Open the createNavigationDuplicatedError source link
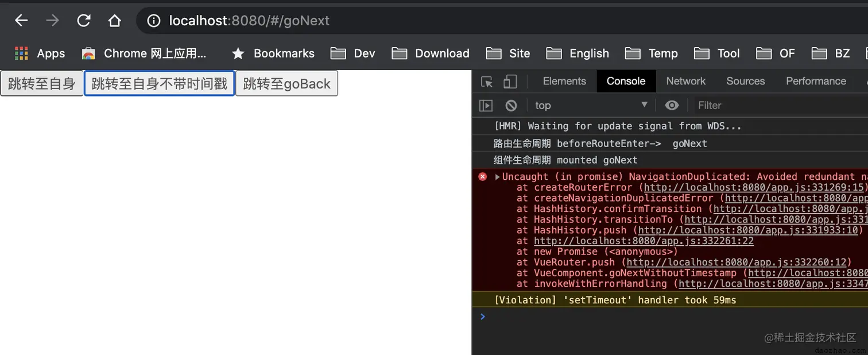 796,198
